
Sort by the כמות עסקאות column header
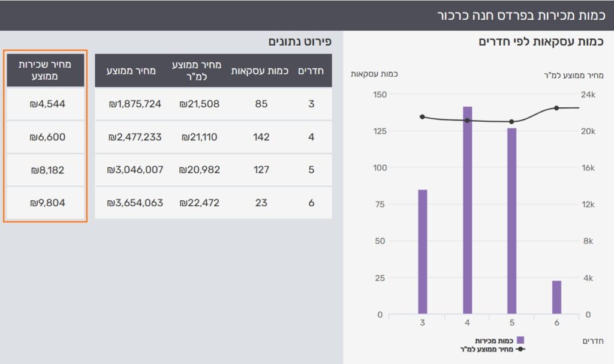260,71
